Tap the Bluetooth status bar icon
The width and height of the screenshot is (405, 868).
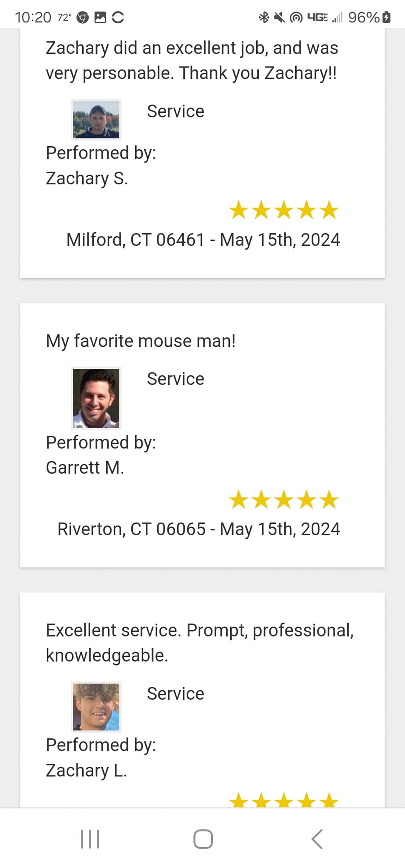pos(264,17)
